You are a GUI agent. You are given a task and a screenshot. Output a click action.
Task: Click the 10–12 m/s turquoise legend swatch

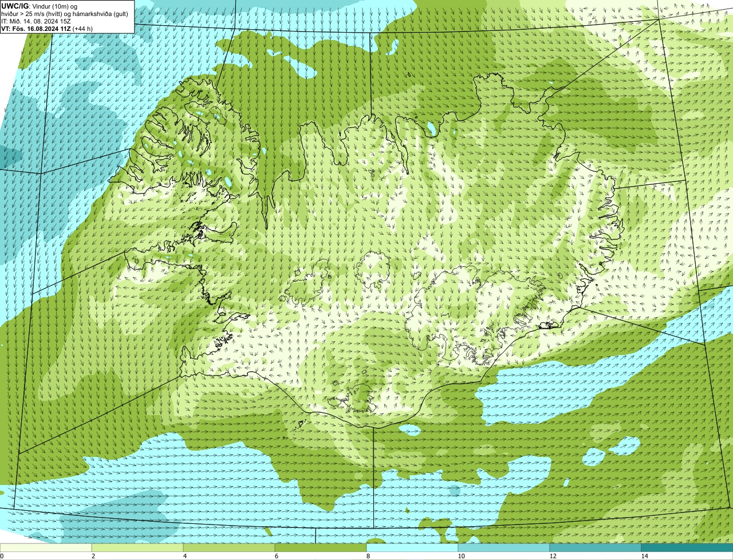point(504,547)
